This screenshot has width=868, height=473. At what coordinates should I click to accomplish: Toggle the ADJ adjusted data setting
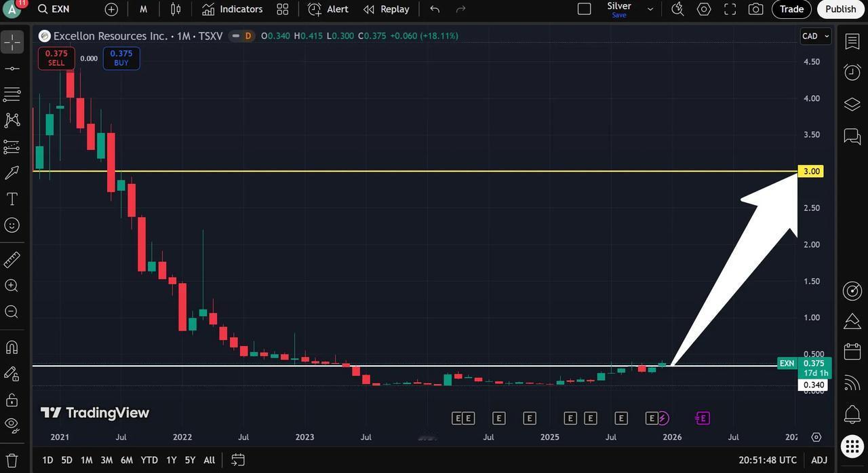coord(819,460)
